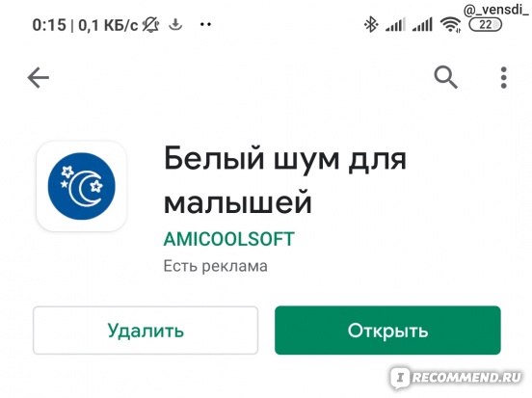Open the three-dot overflow menu

pos(504,78)
